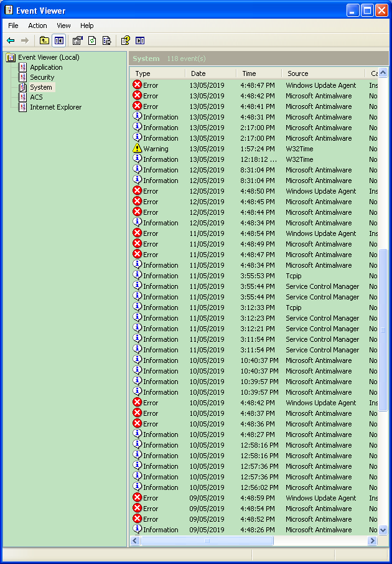Image resolution: width=392 pixels, height=564 pixels.
Task: Select the Internet Explorer log in tree
Action: click(56, 107)
